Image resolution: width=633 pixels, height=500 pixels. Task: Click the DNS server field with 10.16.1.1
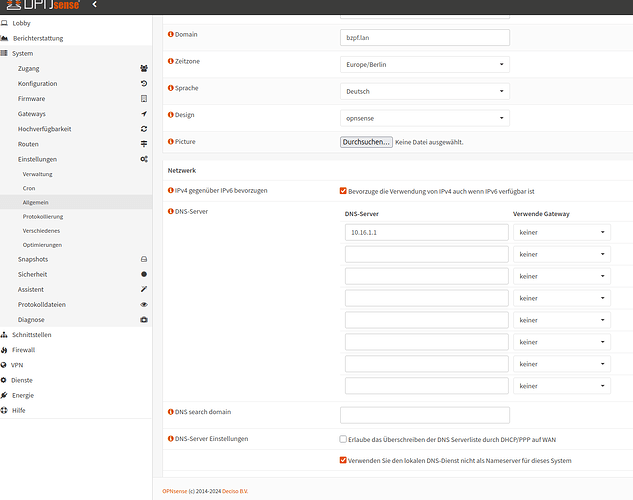[x=427, y=232]
